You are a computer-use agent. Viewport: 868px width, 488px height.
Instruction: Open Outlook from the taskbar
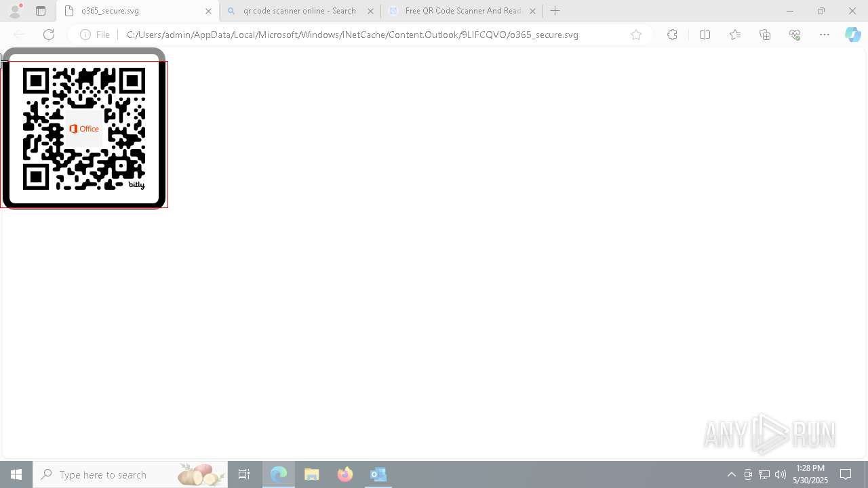coord(378,474)
